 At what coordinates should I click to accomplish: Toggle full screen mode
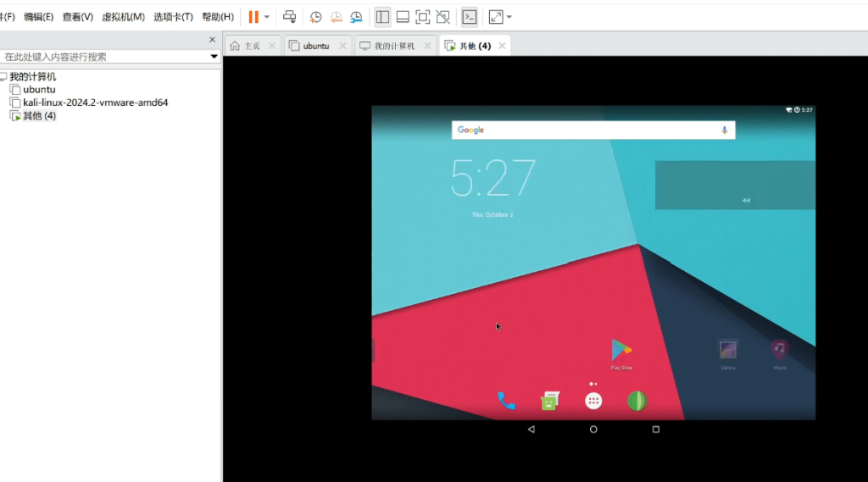click(x=423, y=17)
